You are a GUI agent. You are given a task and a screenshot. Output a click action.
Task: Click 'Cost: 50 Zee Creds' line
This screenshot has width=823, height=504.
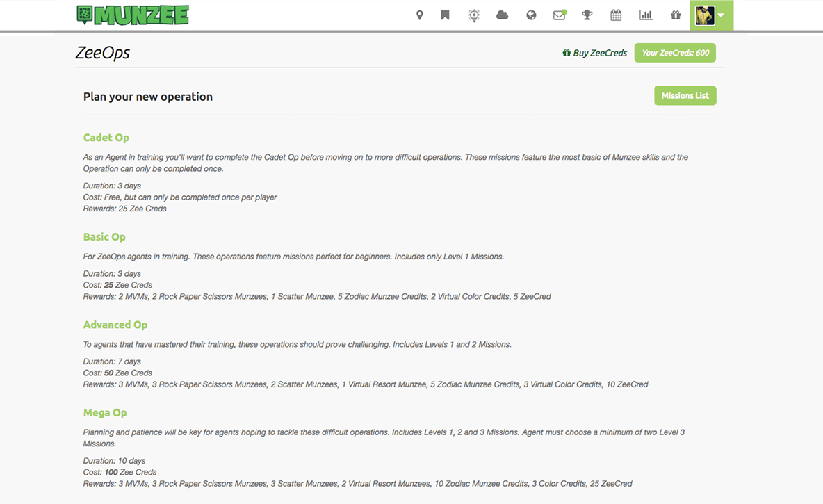tap(117, 373)
